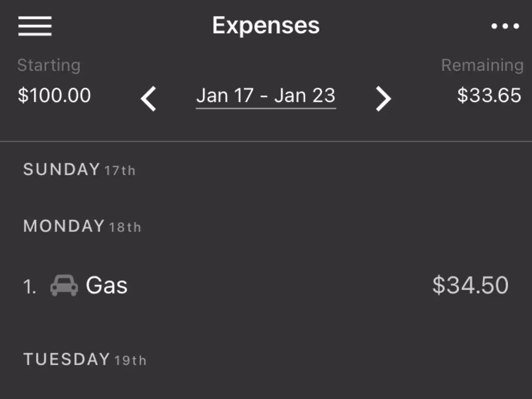Tap the 17th date label after SUNDAY
532x399 pixels.
coord(119,171)
